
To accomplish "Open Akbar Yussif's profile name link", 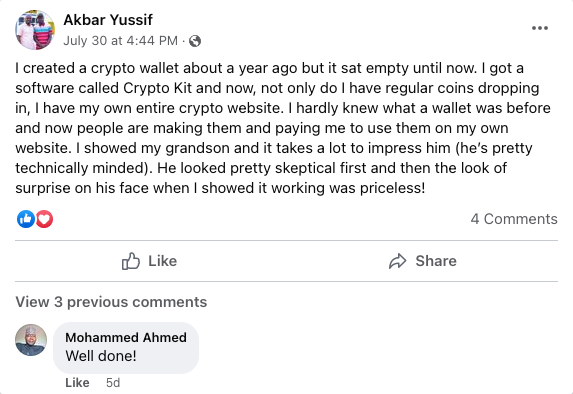I will point(108,20).
